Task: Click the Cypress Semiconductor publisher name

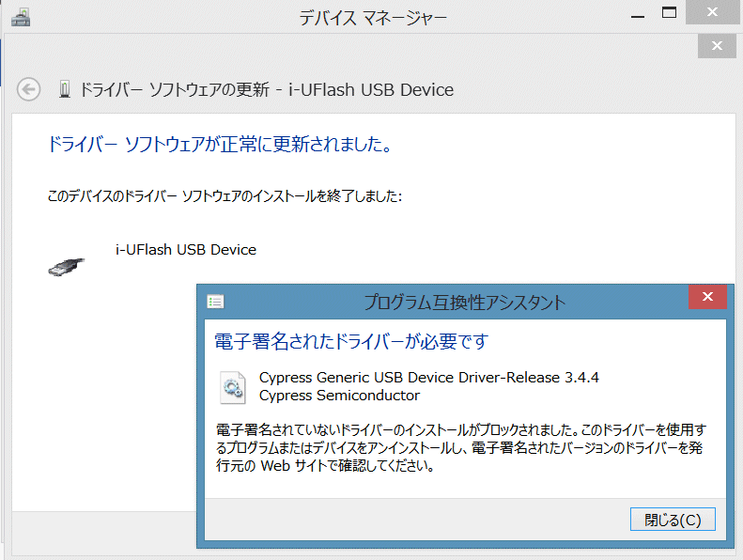Action: (339, 395)
